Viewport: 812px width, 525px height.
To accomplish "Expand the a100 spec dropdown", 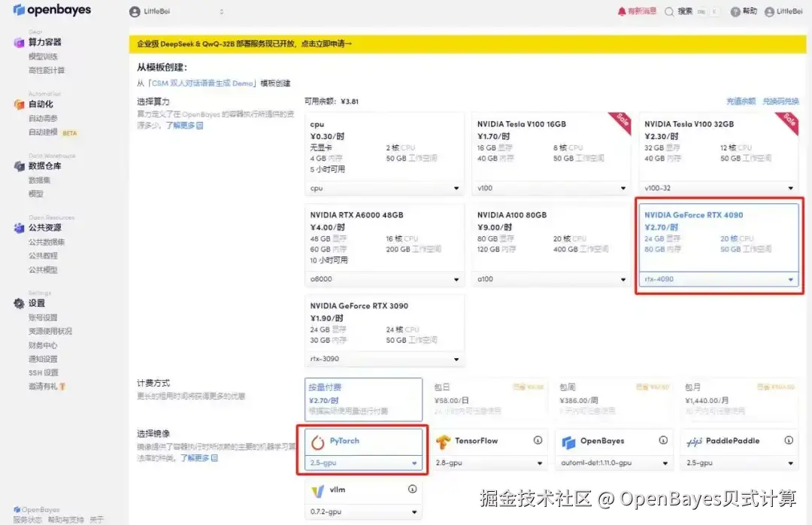I will click(551, 279).
